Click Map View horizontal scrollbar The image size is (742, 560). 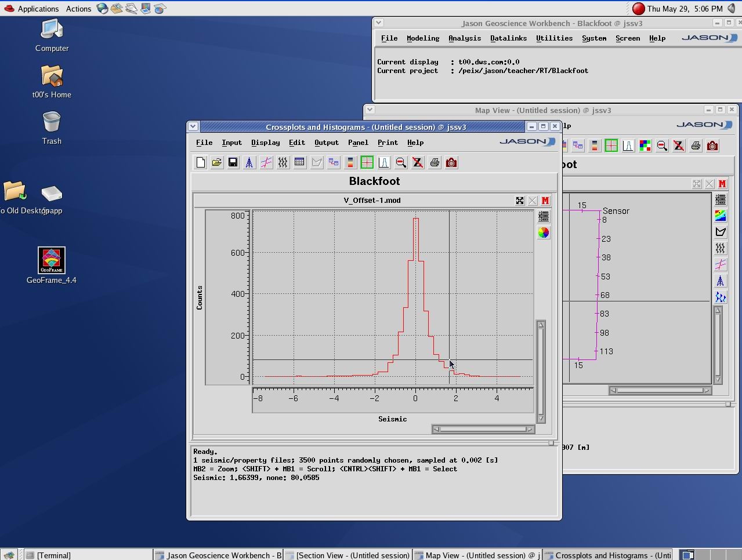click(x=660, y=390)
